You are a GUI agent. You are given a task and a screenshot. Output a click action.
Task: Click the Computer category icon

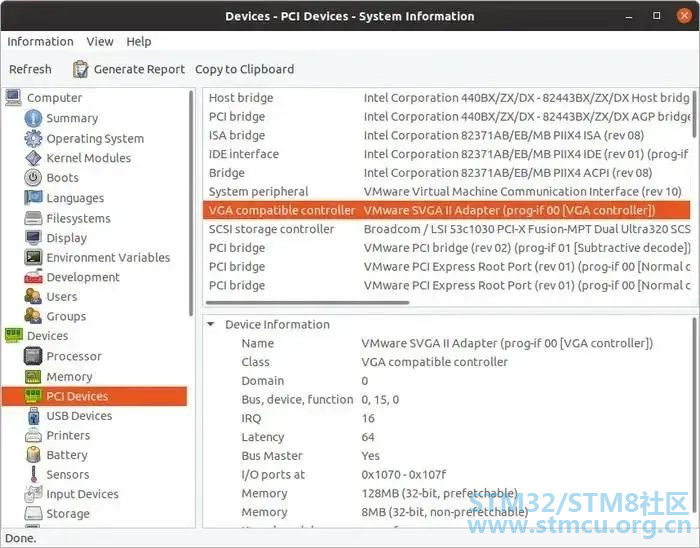13,97
